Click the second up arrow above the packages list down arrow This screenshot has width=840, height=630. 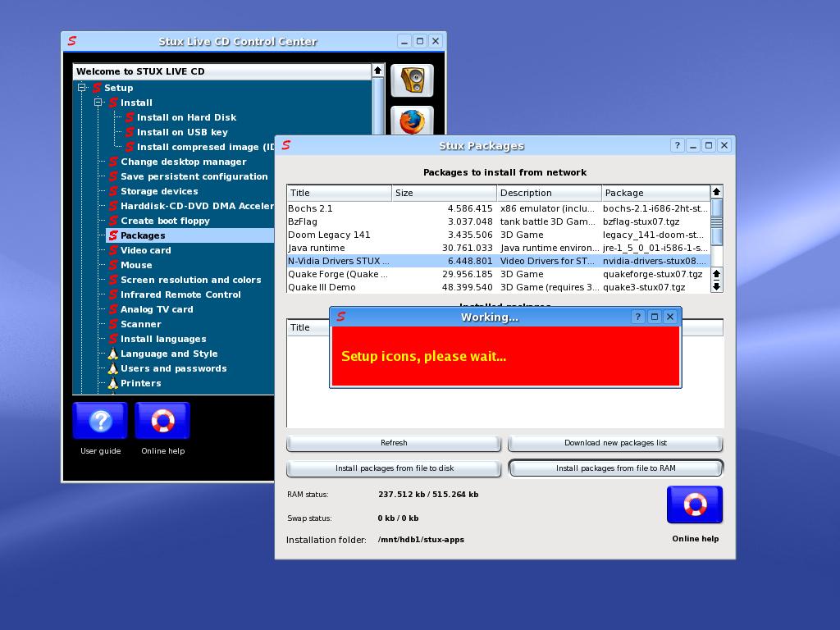coord(716,274)
